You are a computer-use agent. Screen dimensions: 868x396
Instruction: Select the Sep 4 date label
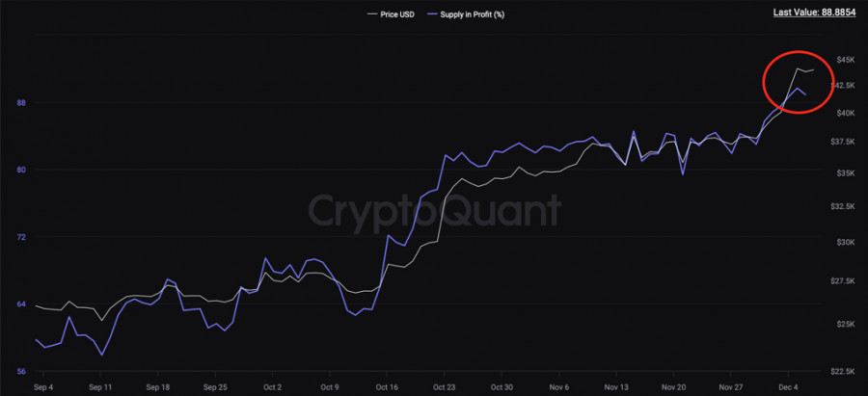pyautogui.click(x=43, y=387)
